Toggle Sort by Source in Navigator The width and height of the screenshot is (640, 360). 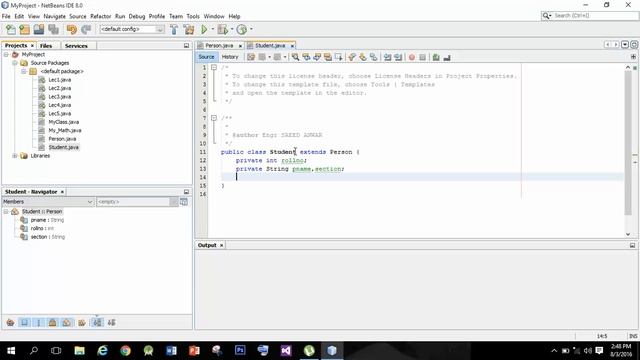pos(111,322)
